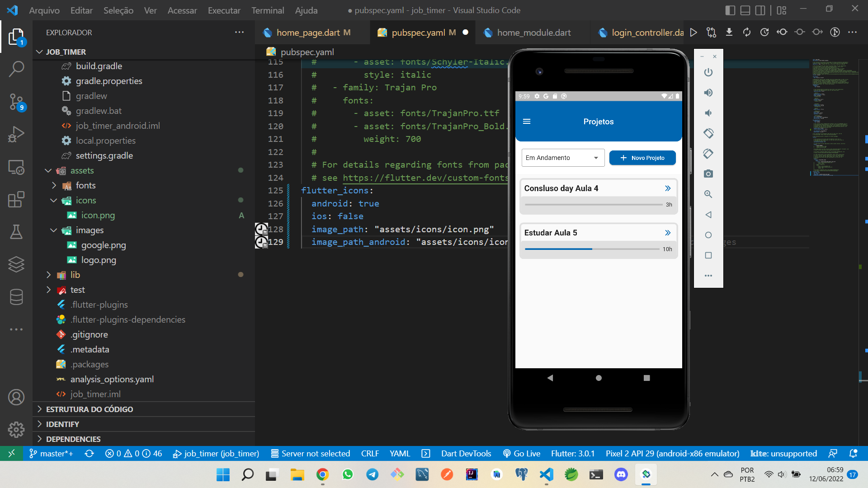This screenshot has height=488, width=868.
Task: Expand the lib folder
Action: coord(75,275)
